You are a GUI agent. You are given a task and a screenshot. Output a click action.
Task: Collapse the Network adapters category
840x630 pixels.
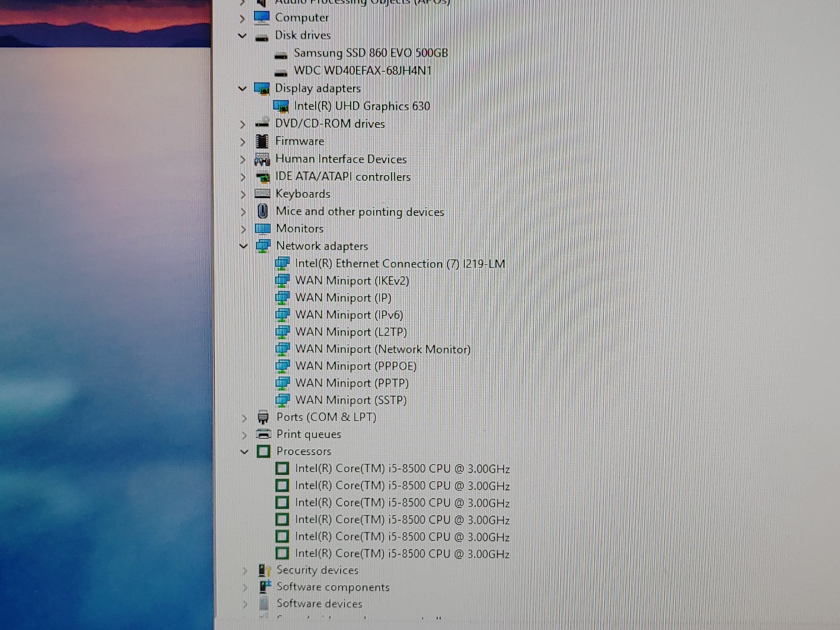click(243, 246)
